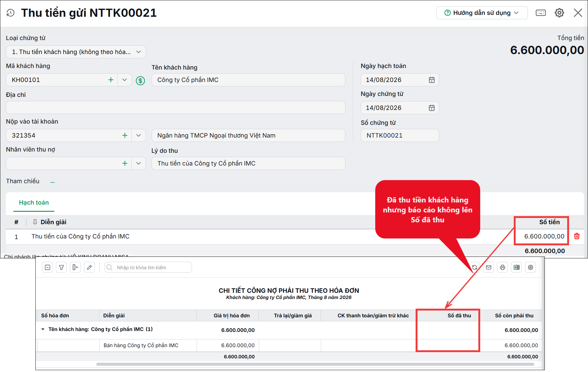Edit the Lý do thu field
The height and width of the screenshot is (372, 588).
coord(248,163)
